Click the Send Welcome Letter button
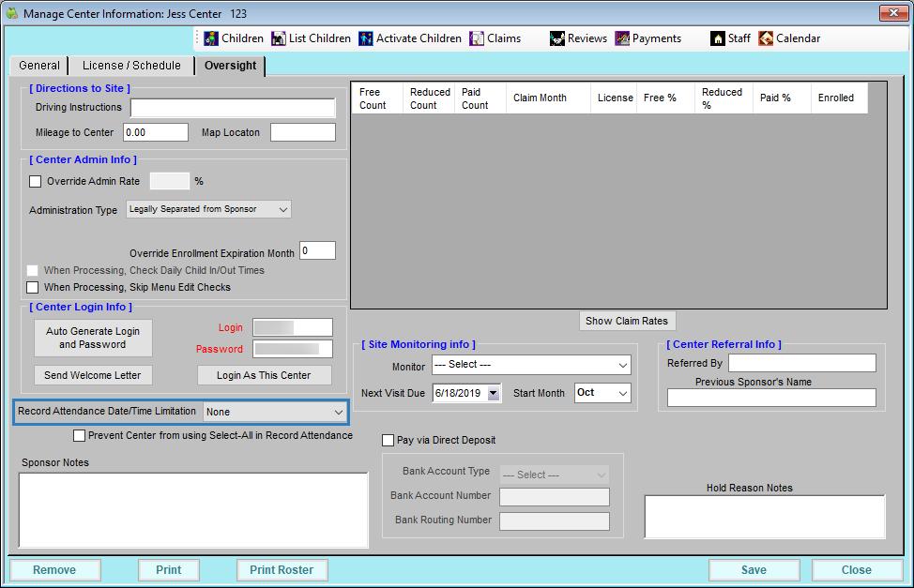Image resolution: width=914 pixels, height=588 pixels. point(93,375)
